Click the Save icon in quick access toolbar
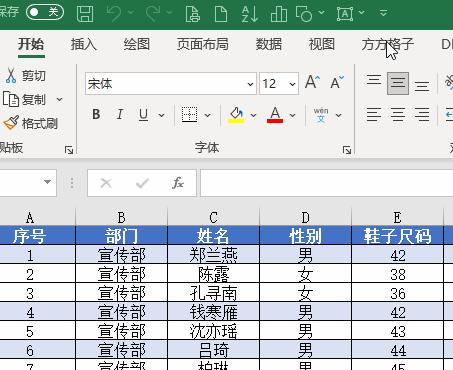This screenshot has height=370, width=453. [x=85, y=13]
